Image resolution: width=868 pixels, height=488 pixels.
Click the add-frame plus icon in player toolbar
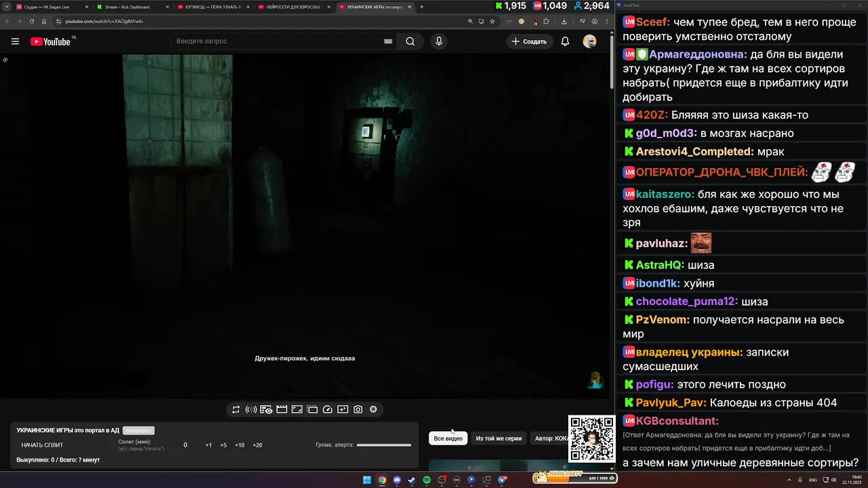(x=342, y=409)
